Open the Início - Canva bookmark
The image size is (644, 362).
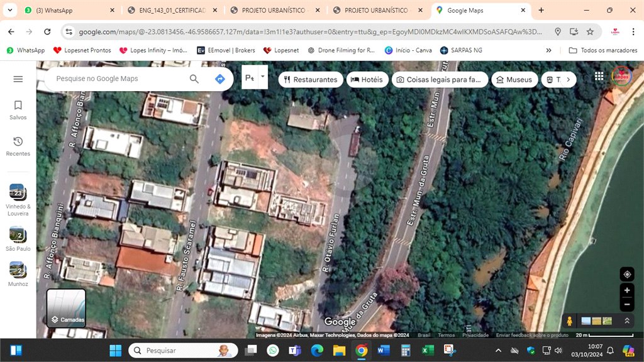coord(408,50)
